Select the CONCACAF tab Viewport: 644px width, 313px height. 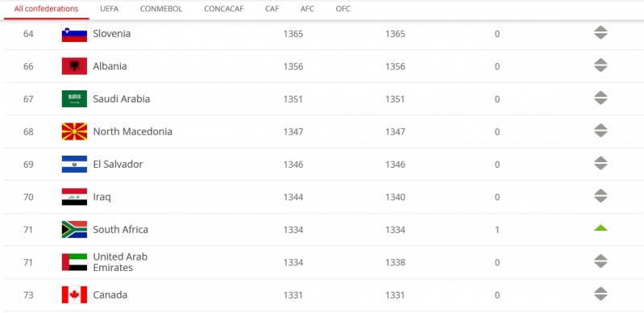tap(224, 9)
